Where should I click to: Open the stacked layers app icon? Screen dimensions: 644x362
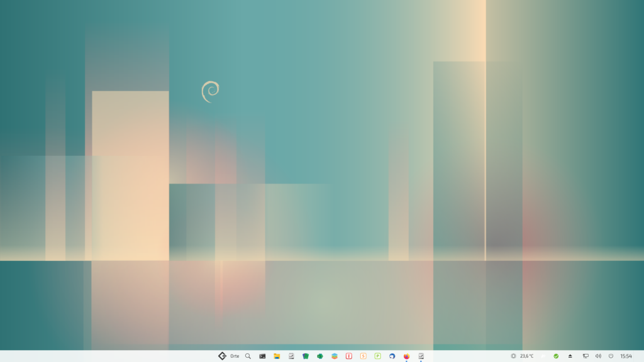tap(335, 356)
